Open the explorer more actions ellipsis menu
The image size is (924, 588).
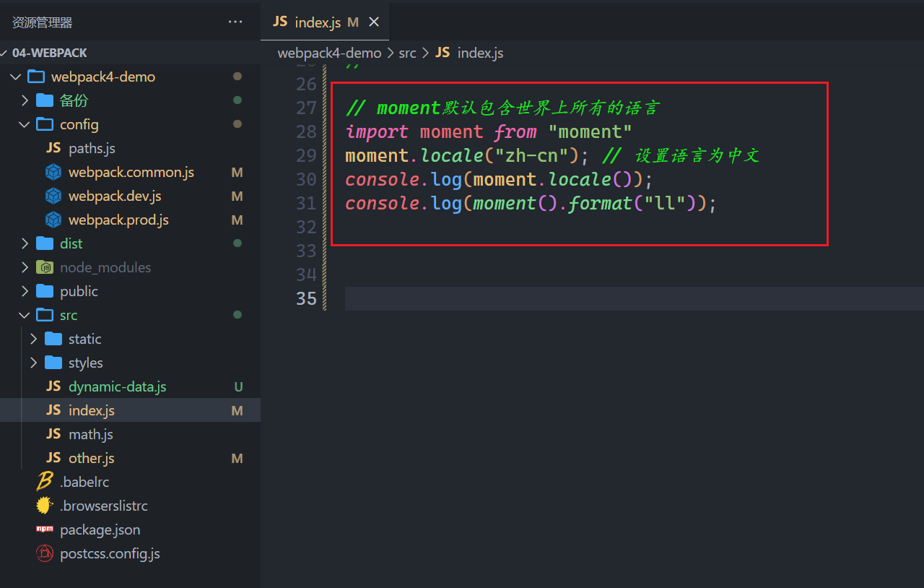coord(235,22)
